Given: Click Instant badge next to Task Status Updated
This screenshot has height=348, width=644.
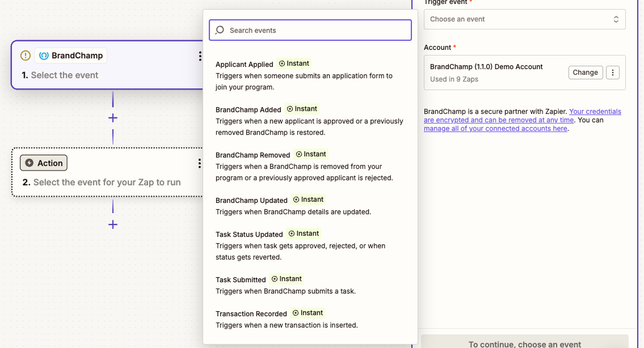Looking at the screenshot, I should pyautogui.click(x=304, y=234).
